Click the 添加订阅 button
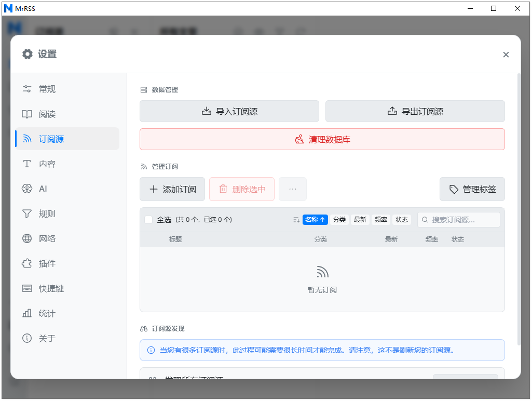The width and height of the screenshot is (532, 401). click(x=172, y=189)
